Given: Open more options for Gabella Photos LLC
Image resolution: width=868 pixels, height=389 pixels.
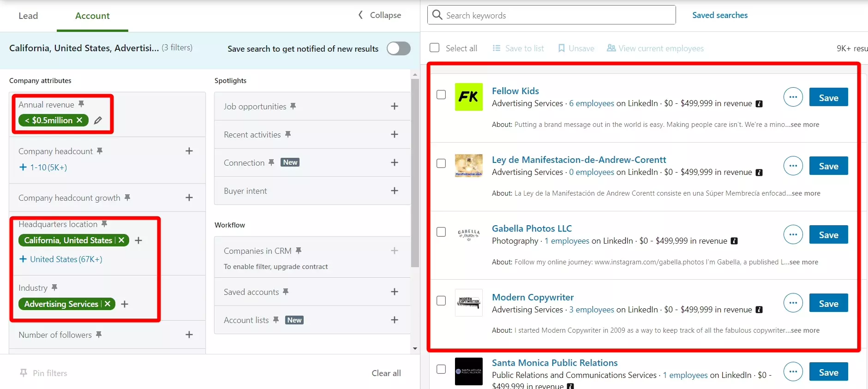Looking at the screenshot, I should (x=793, y=234).
